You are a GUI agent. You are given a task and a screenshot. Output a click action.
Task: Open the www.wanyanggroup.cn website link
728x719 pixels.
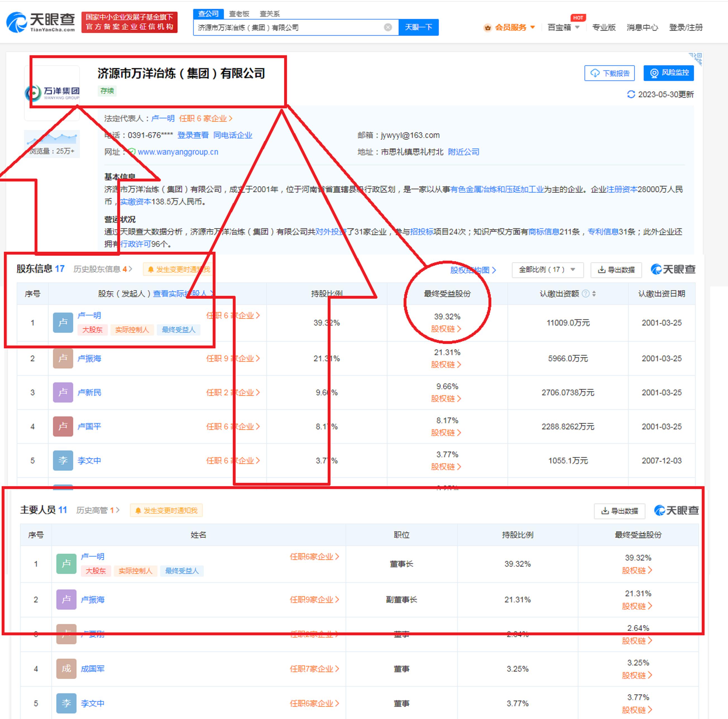[178, 152]
